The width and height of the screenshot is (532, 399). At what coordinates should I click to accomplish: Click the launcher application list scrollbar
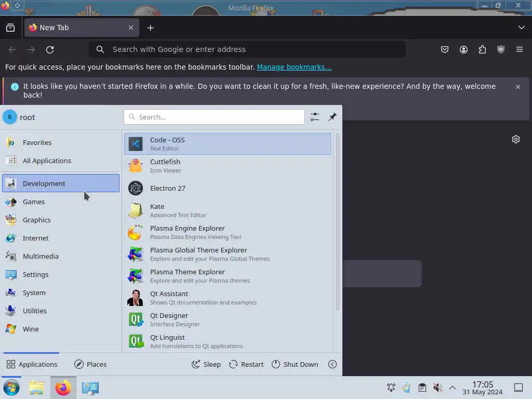point(337,222)
